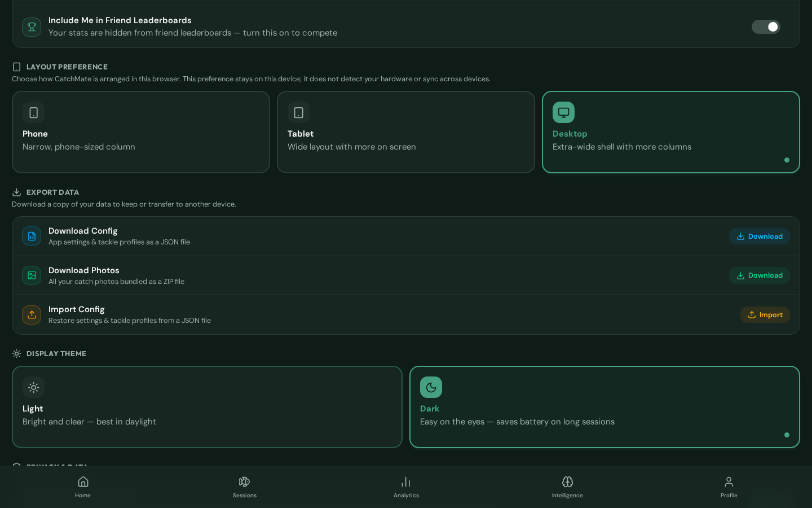
Task: Click the Import Config upload icon
Action: click(32, 315)
